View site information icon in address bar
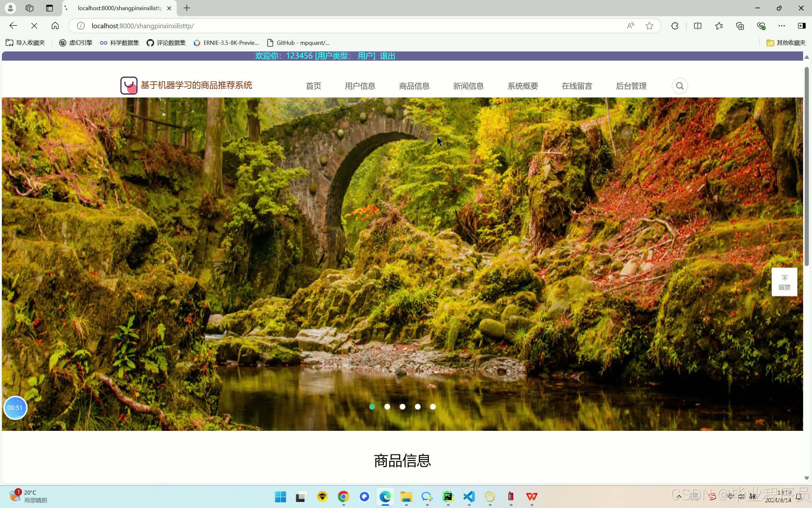This screenshot has height=508, width=812. (x=81, y=26)
